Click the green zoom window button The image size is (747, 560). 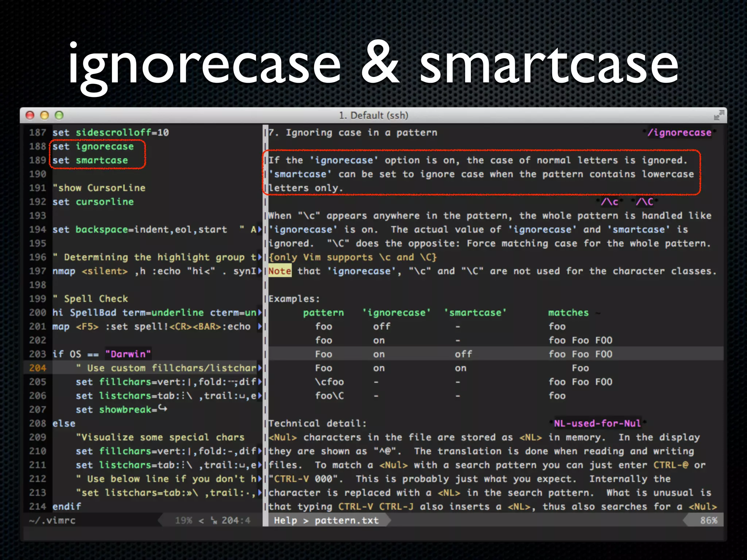click(59, 116)
